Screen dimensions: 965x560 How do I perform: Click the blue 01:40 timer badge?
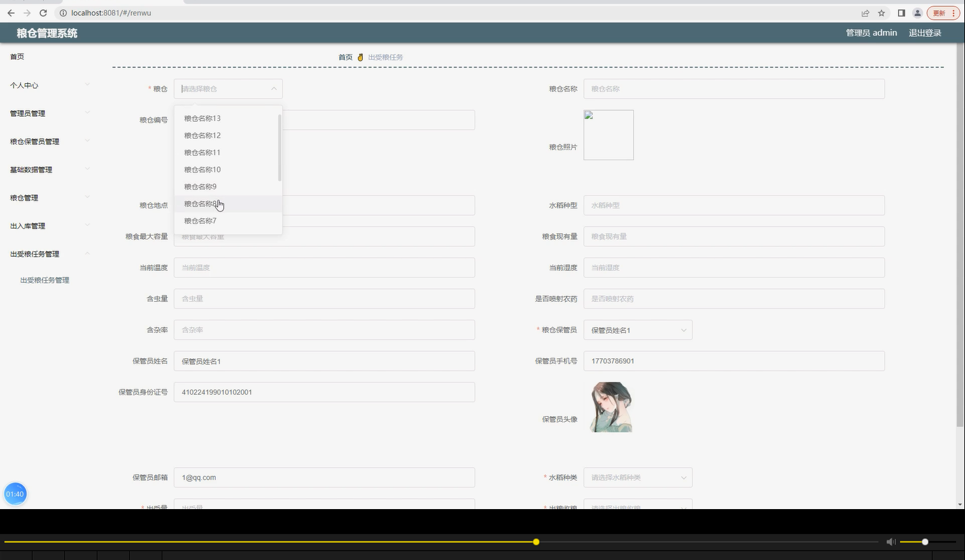(15, 493)
